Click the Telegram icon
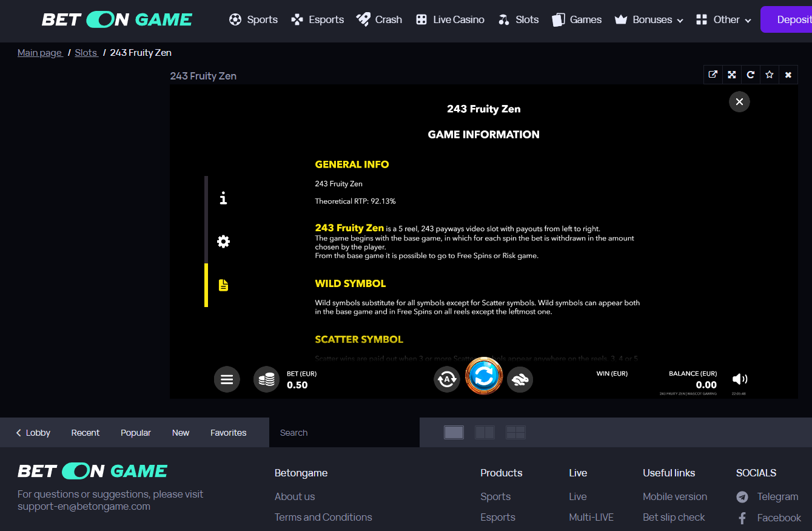812x531 pixels. [x=742, y=497]
